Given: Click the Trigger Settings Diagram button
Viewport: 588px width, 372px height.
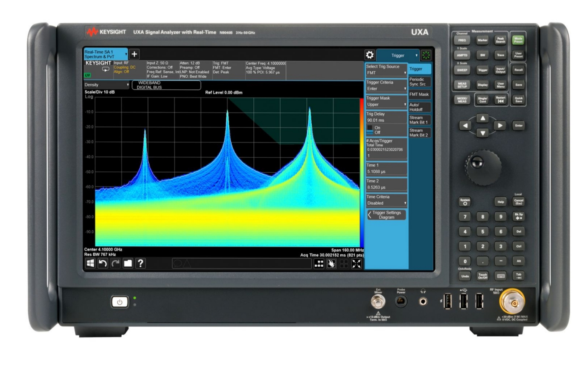Looking at the screenshot, I should pyautogui.click(x=387, y=214).
